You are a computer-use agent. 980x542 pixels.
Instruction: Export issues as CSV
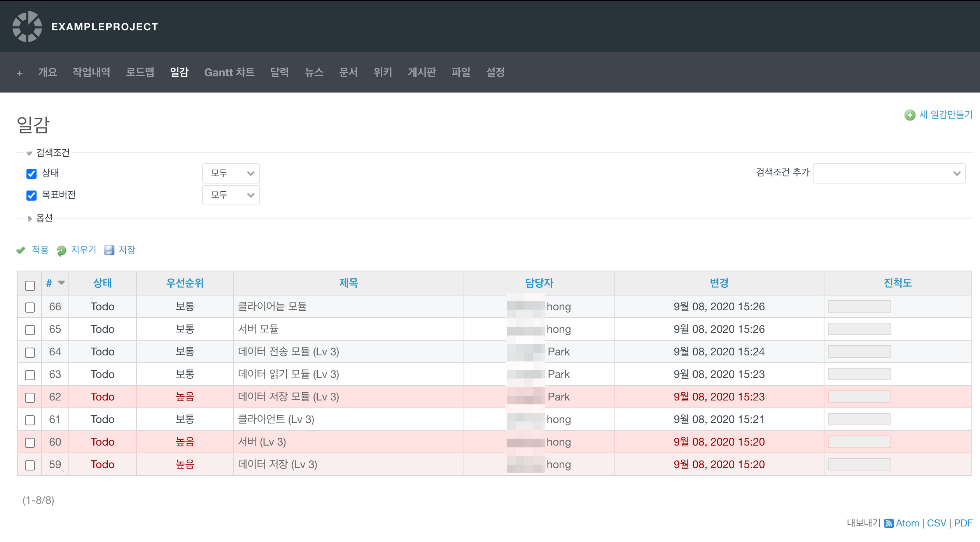tap(936, 523)
